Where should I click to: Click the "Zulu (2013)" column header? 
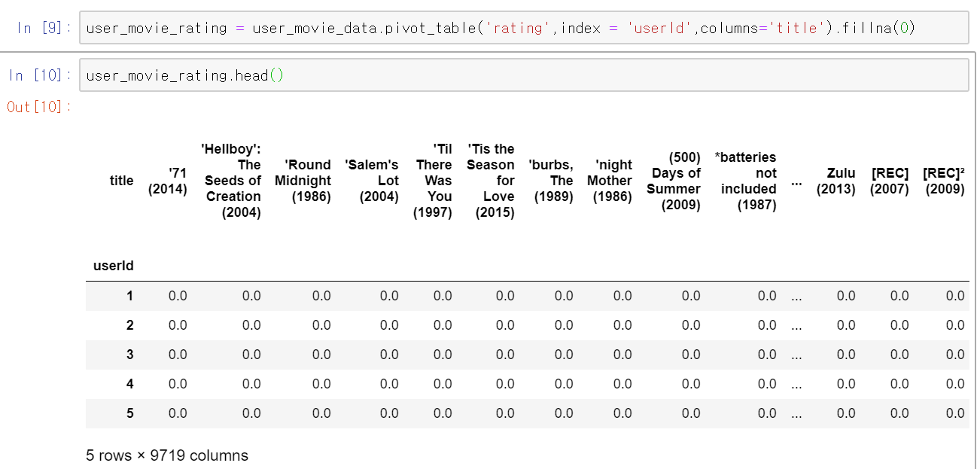pyautogui.click(x=836, y=181)
